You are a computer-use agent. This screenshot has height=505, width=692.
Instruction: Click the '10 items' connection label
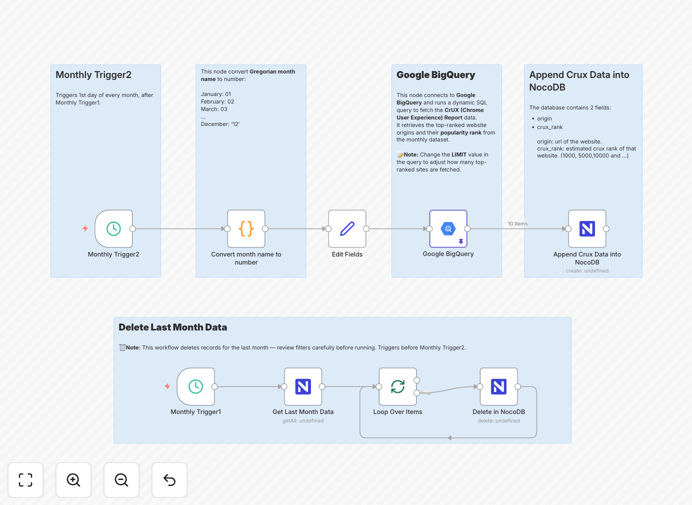[517, 224]
